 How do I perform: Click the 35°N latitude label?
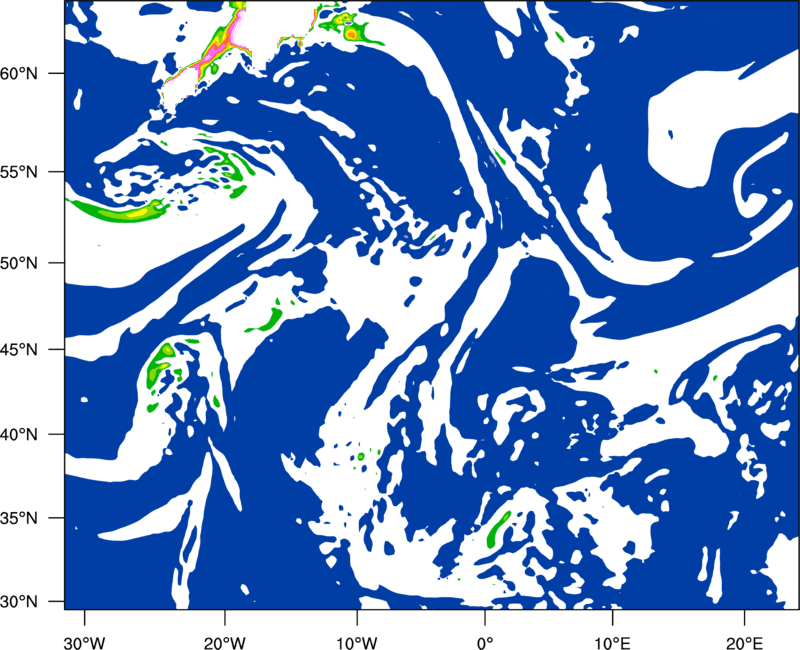tap(19, 518)
